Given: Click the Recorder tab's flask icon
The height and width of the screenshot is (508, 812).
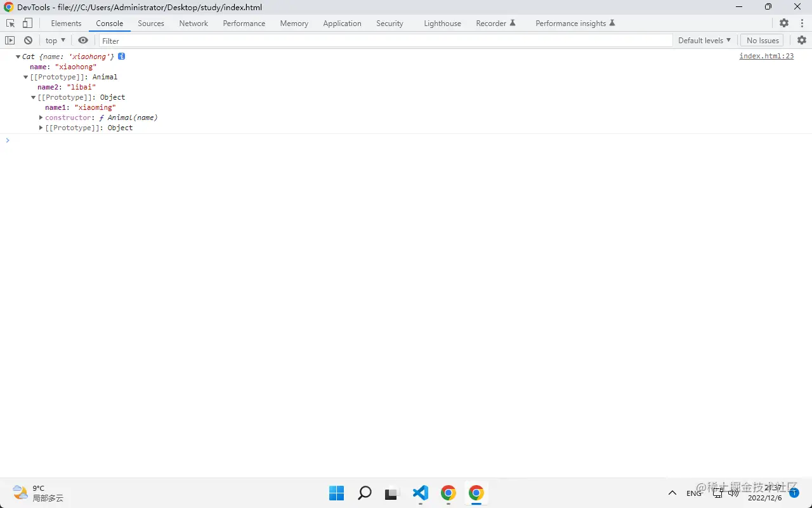Looking at the screenshot, I should pyautogui.click(x=513, y=23).
